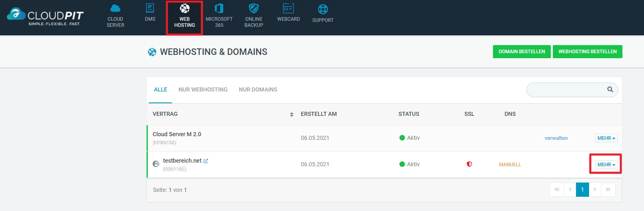
Task: Sort by the Vertrag column arrows
Action: pos(291,115)
